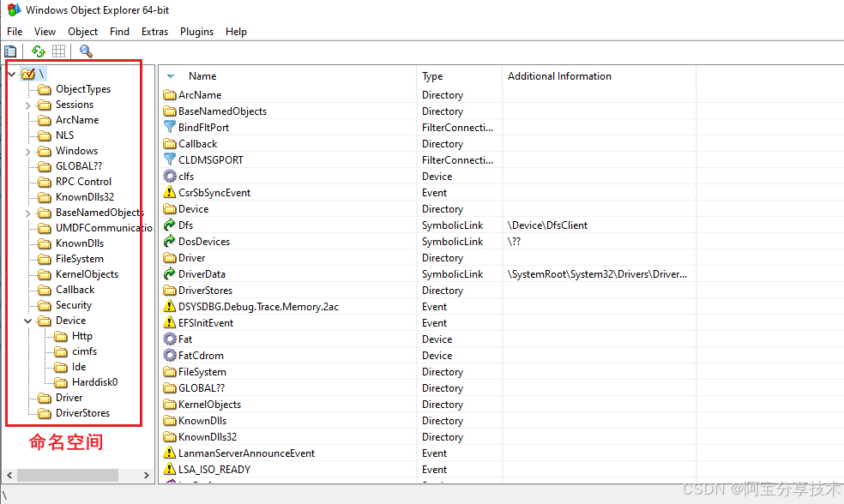
Task: Click the Harddisk0 folder icon in tree
Action: coord(61,382)
